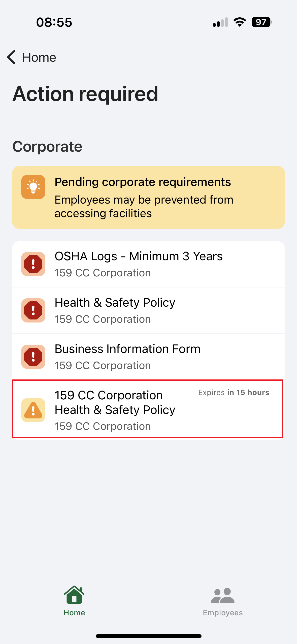Screen dimensions: 297x644
Task: Tap the back chevron arrow
Action: coord(12,57)
